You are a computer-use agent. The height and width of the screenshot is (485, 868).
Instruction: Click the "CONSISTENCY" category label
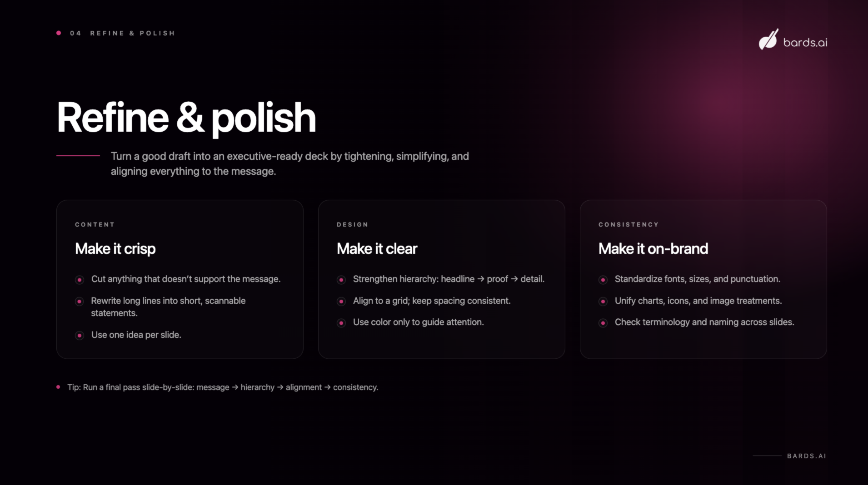click(628, 225)
